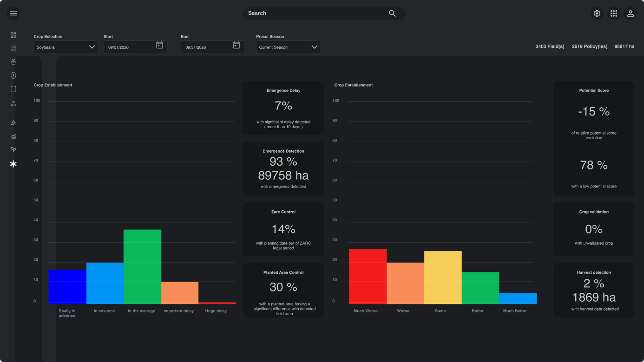644x362 pixels.
Task: Open the growth chart analytics sidebar icon
Action: (x=13, y=136)
